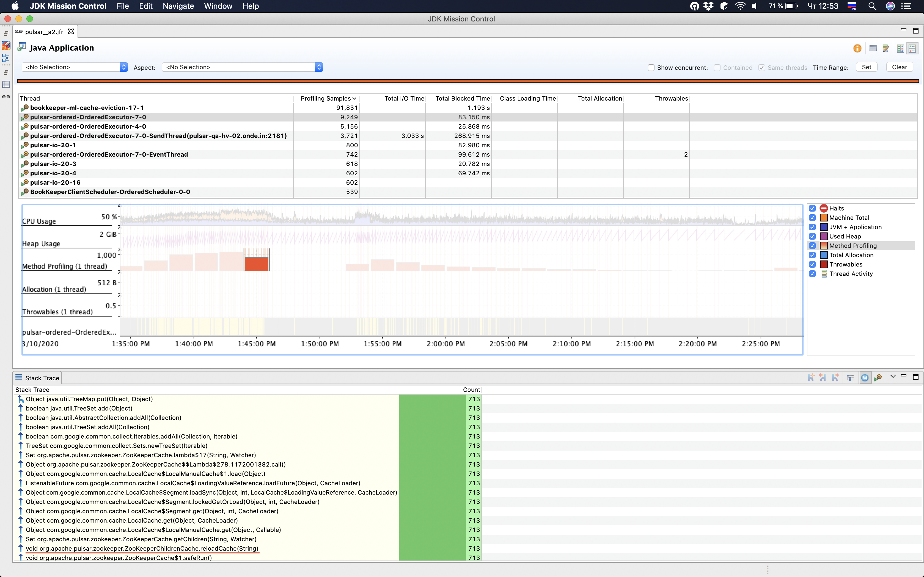This screenshot has width=924, height=577.
Task: Uncheck the Used Heap checkbox
Action: 812,236
